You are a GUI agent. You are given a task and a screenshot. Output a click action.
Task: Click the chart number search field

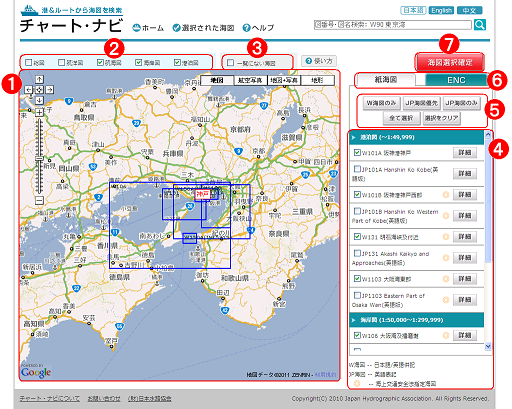point(393,25)
